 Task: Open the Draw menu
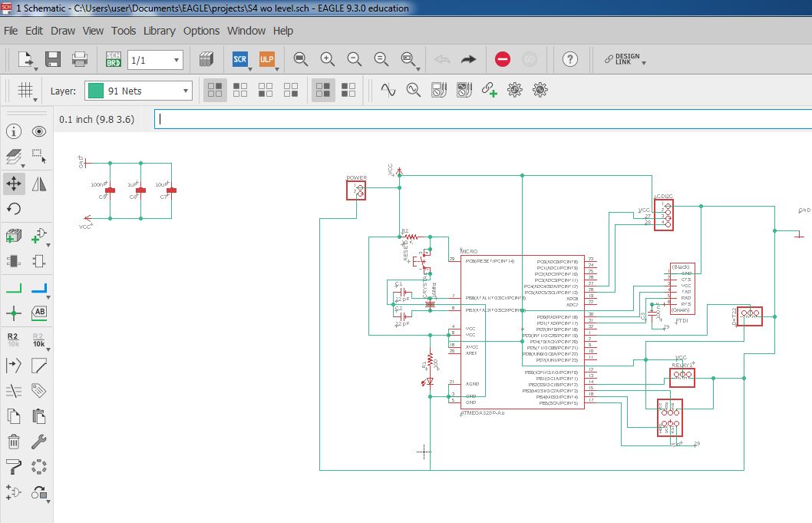(63, 31)
